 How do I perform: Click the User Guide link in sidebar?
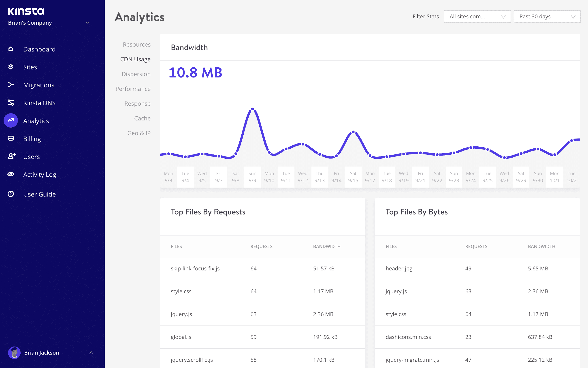(x=40, y=194)
